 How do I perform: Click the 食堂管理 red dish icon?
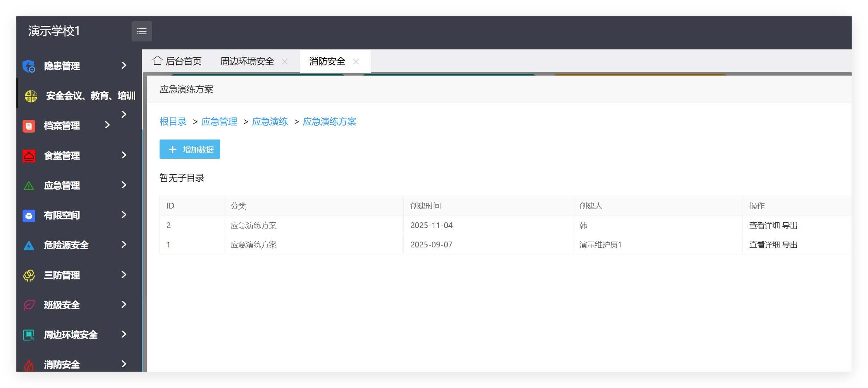(x=29, y=155)
